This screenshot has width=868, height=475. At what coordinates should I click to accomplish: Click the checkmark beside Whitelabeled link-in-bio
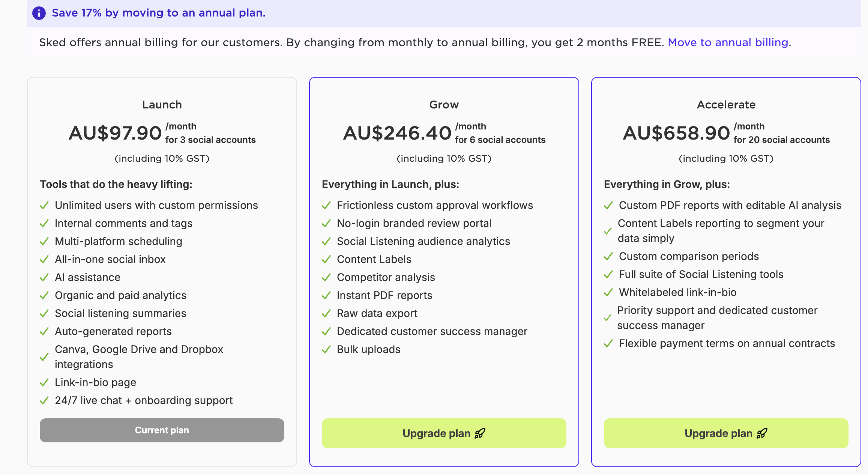click(x=608, y=293)
